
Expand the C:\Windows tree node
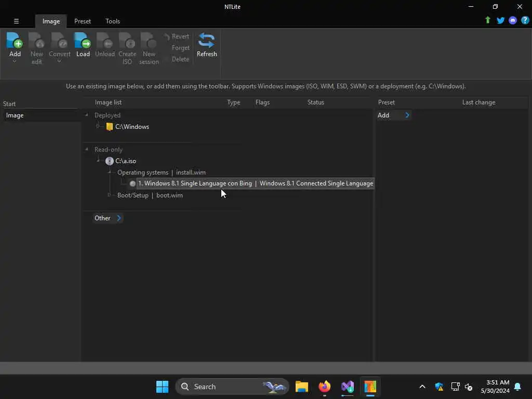pos(98,126)
